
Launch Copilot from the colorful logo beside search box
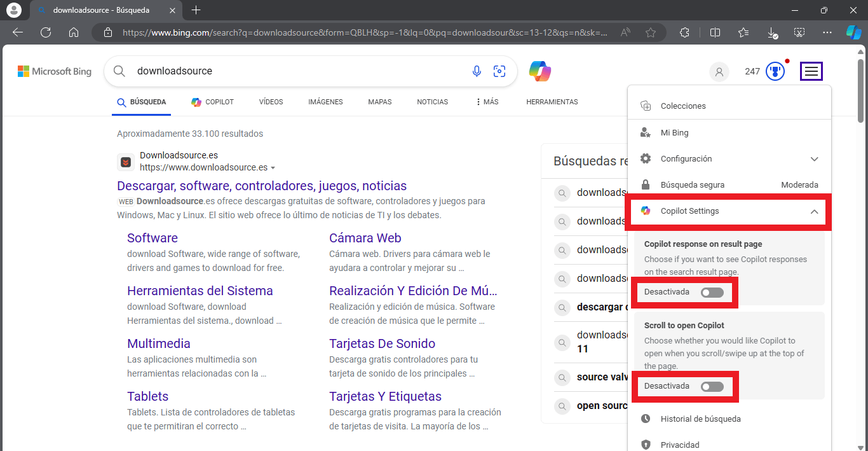point(540,71)
